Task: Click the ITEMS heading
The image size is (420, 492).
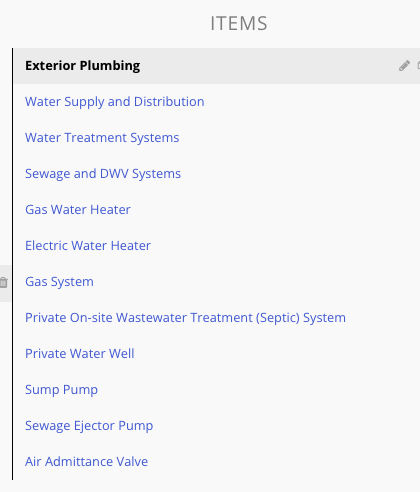Action: 239,23
